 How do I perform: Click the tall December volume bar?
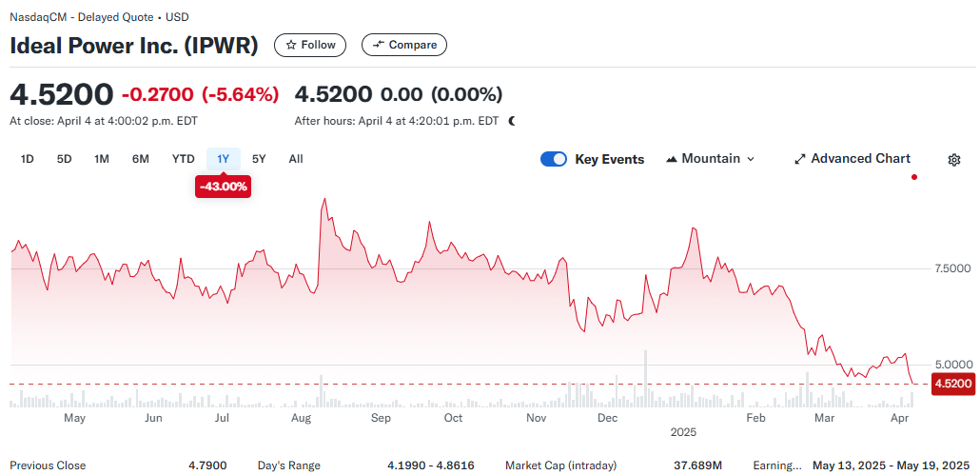tap(645, 379)
